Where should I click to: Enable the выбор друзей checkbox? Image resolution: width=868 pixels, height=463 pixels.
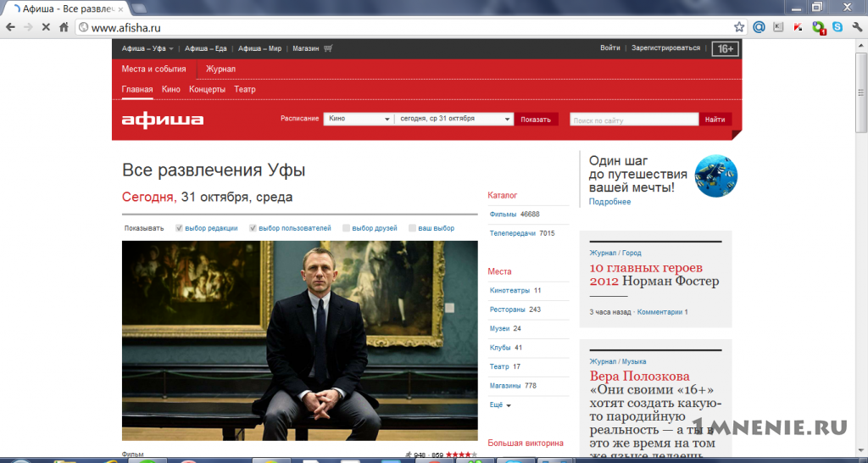346,228
